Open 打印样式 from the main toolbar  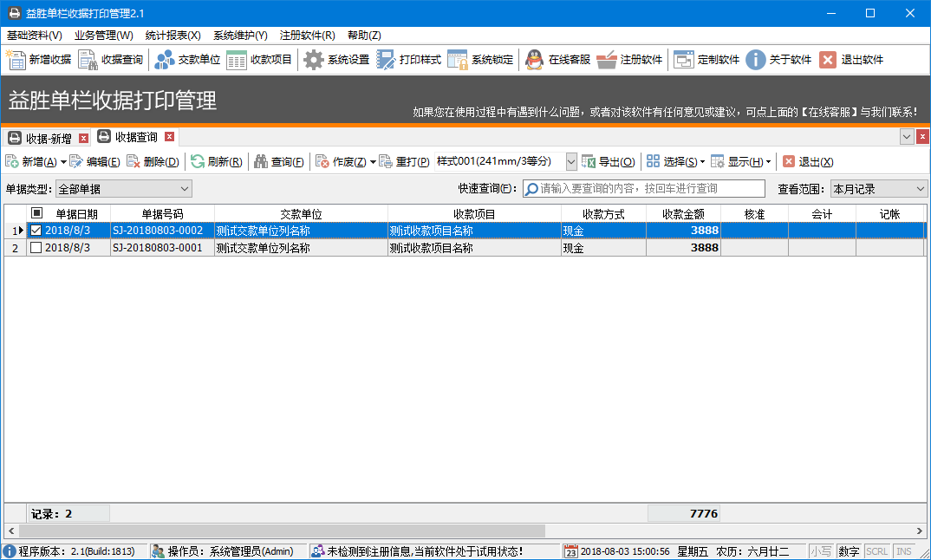408,60
